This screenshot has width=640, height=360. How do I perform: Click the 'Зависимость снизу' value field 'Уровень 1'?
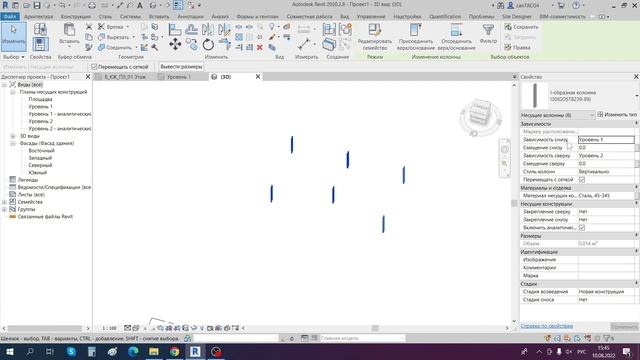tap(606, 140)
